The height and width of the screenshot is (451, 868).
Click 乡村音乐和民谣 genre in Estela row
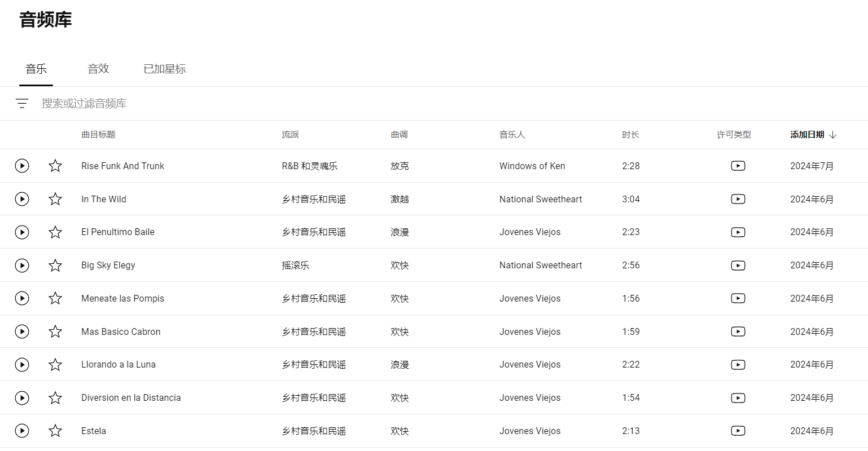tap(314, 431)
